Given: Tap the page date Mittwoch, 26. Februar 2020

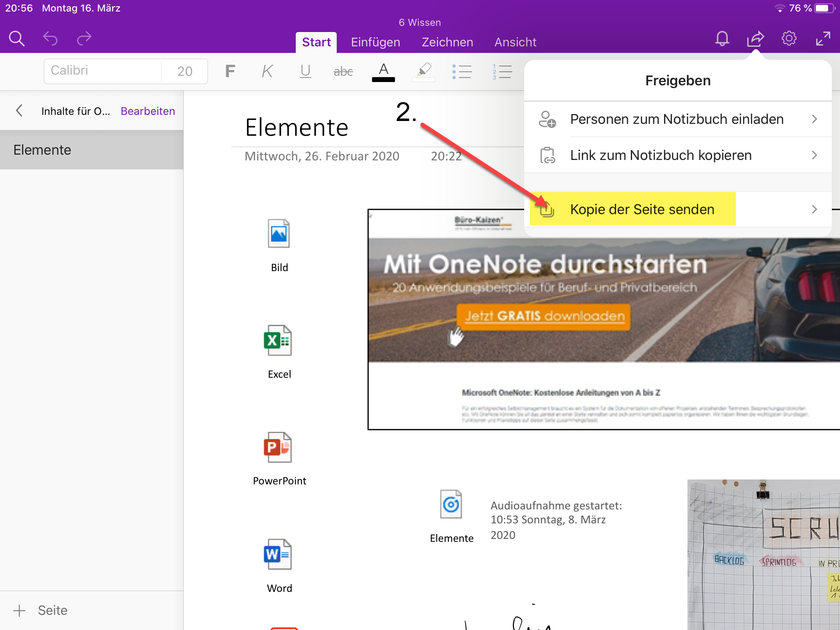Looking at the screenshot, I should pyautogui.click(x=322, y=156).
